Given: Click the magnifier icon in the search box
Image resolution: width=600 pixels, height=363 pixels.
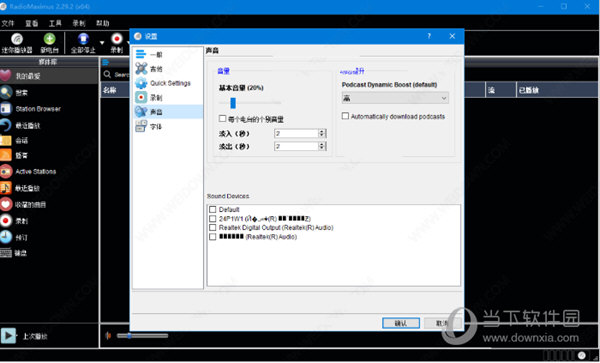Looking at the screenshot, I should pos(107,74).
